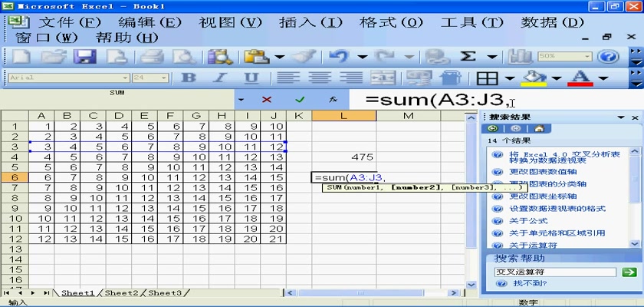
Task: Click the Save floppy disk icon
Action: (x=83, y=57)
